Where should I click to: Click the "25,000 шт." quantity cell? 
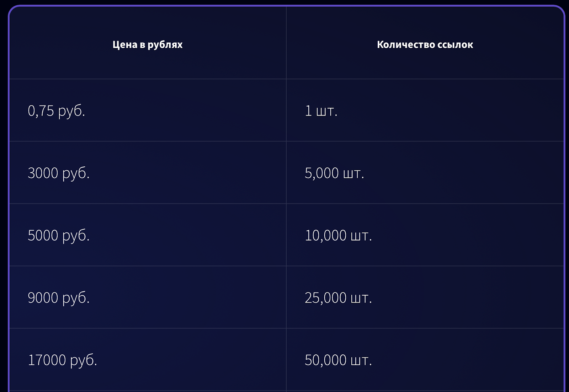[x=338, y=298]
